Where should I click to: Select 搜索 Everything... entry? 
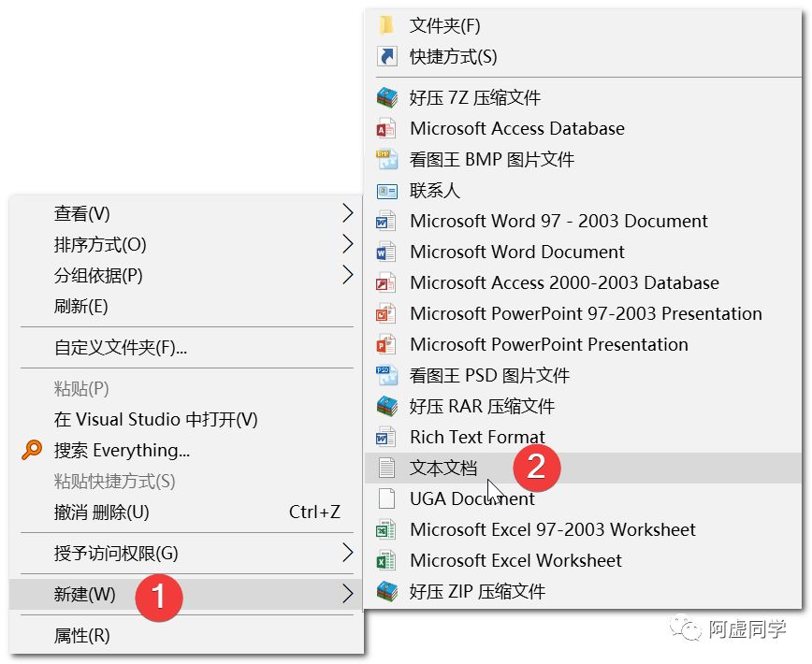click(186, 450)
